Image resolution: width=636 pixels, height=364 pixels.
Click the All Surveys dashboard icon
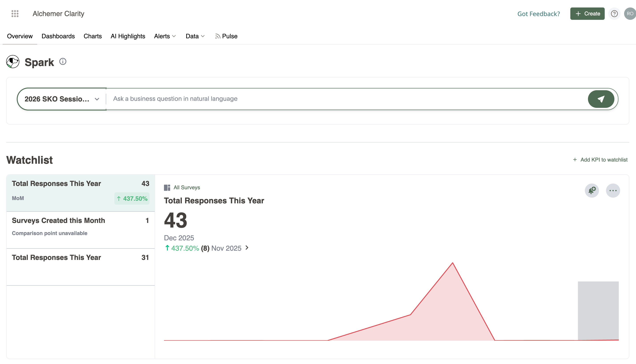(167, 188)
